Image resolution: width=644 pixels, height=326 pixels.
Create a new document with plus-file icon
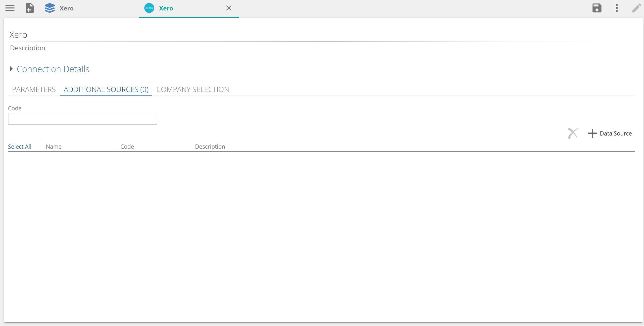point(30,8)
